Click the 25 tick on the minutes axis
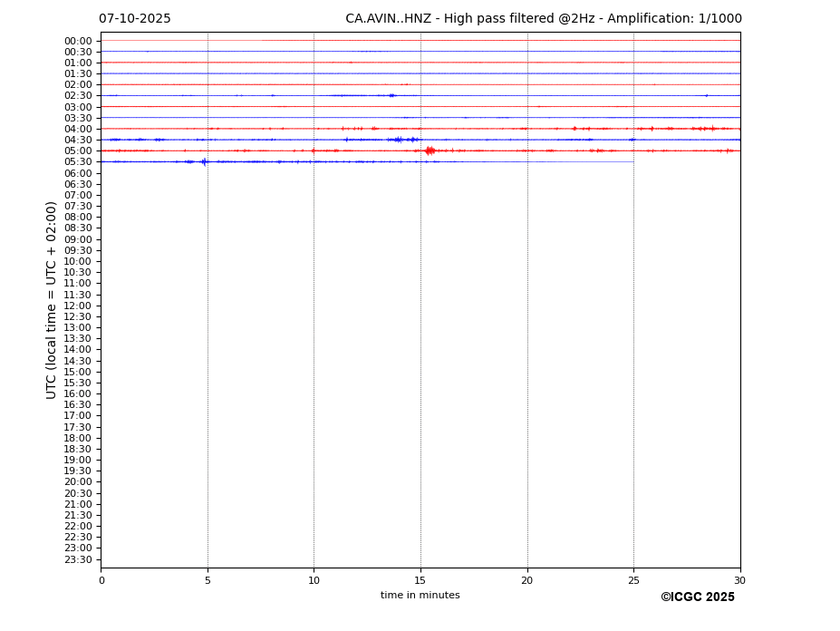 [x=633, y=581]
